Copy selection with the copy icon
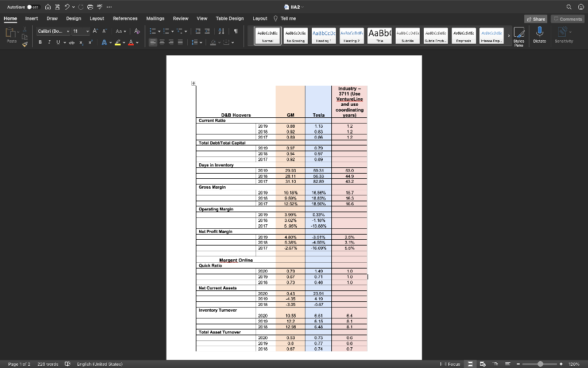Screen dimensions: 588x368 (x=25, y=37)
